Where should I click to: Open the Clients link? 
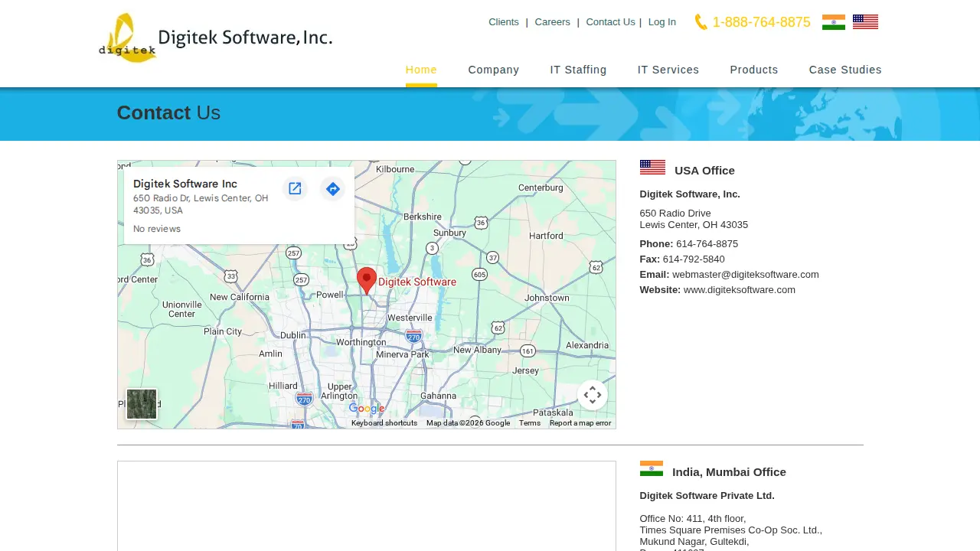point(504,22)
